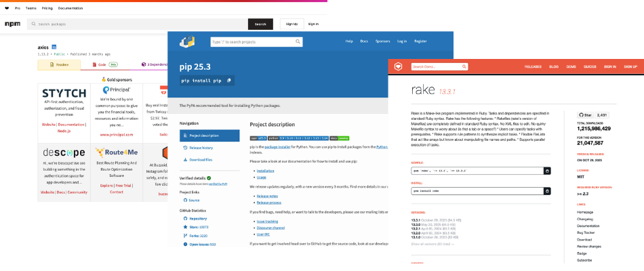Click the Principal sponsor logo

(117, 89)
